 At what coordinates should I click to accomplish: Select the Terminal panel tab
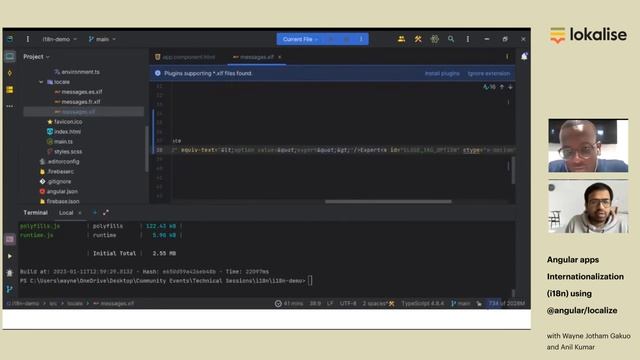pos(36,213)
